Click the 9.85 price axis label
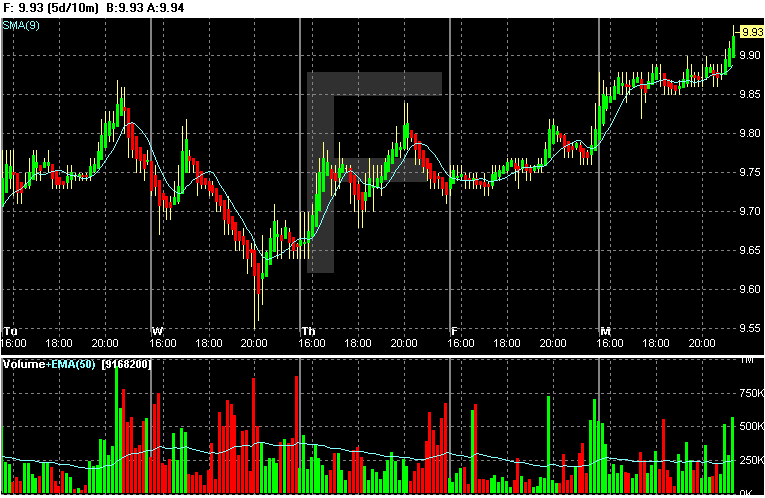Viewport: 765px width, 498px height. click(x=750, y=94)
